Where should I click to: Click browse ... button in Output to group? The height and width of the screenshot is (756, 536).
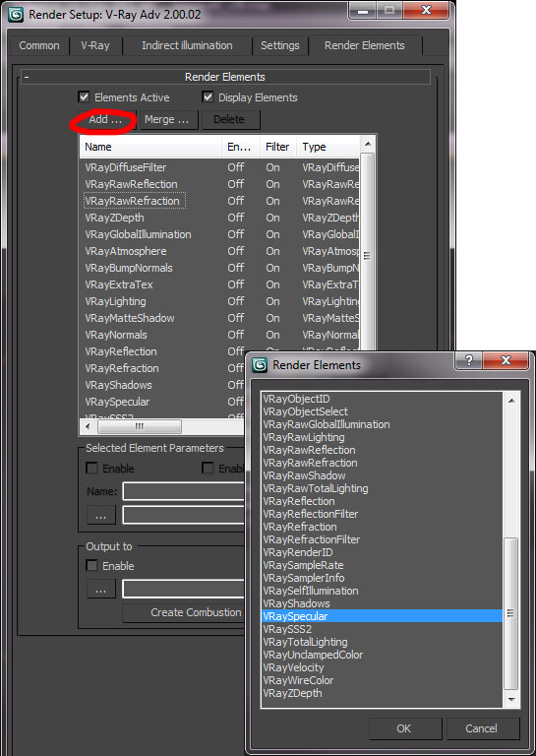coord(100,590)
